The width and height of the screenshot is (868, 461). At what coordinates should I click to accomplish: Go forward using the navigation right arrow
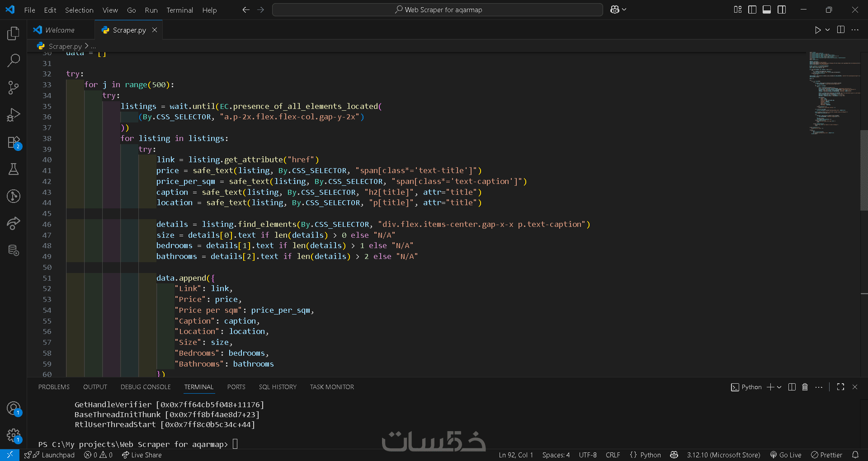point(261,9)
